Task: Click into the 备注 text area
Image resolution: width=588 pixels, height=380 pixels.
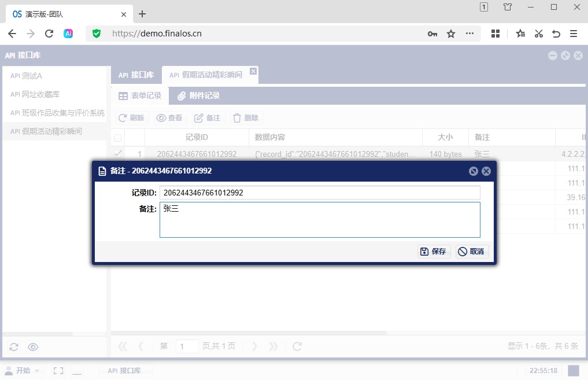Action: click(x=320, y=220)
